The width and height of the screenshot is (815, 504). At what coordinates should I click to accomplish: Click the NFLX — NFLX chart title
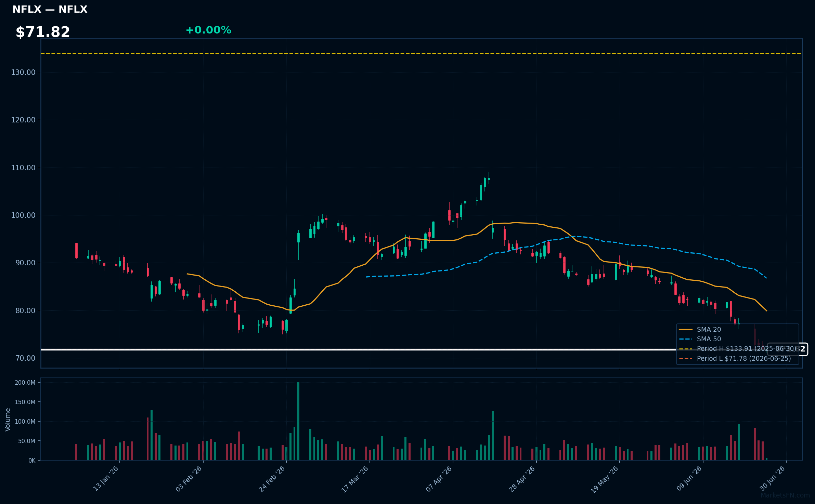coord(50,9)
